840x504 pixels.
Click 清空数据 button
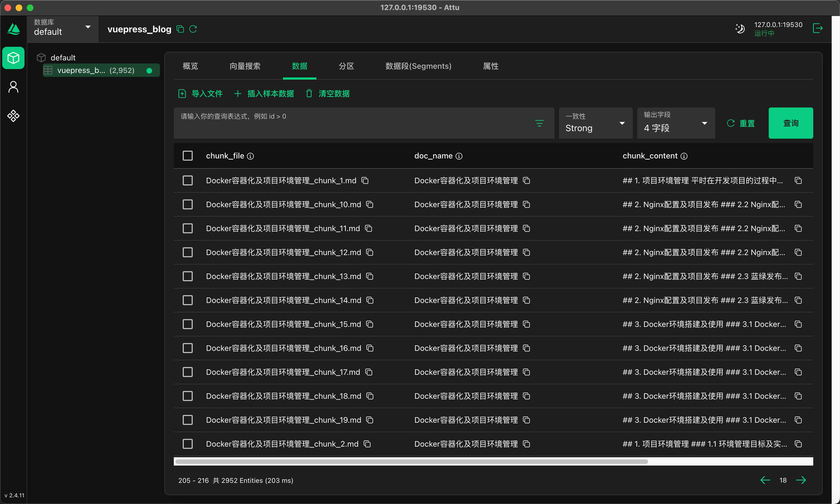pos(328,94)
